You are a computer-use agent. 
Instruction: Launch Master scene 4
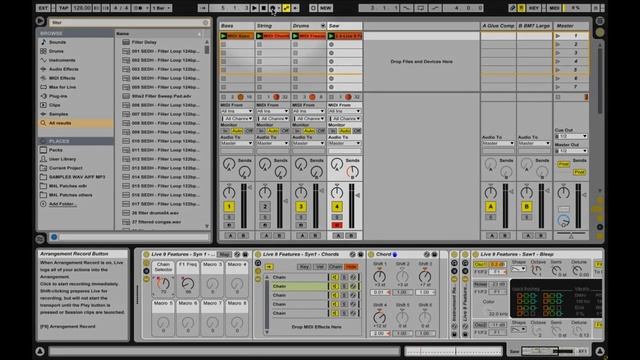click(558, 61)
